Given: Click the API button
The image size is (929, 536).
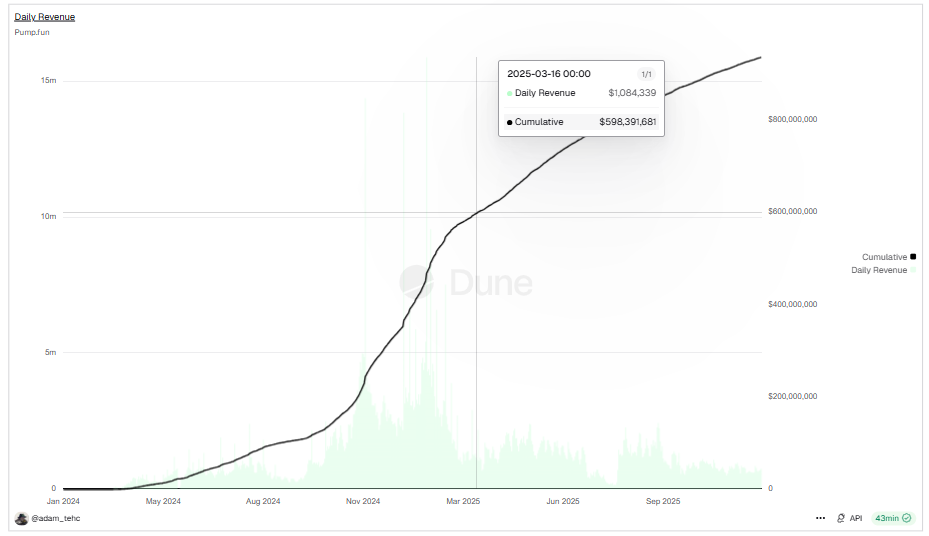Looking at the screenshot, I should [x=855, y=518].
